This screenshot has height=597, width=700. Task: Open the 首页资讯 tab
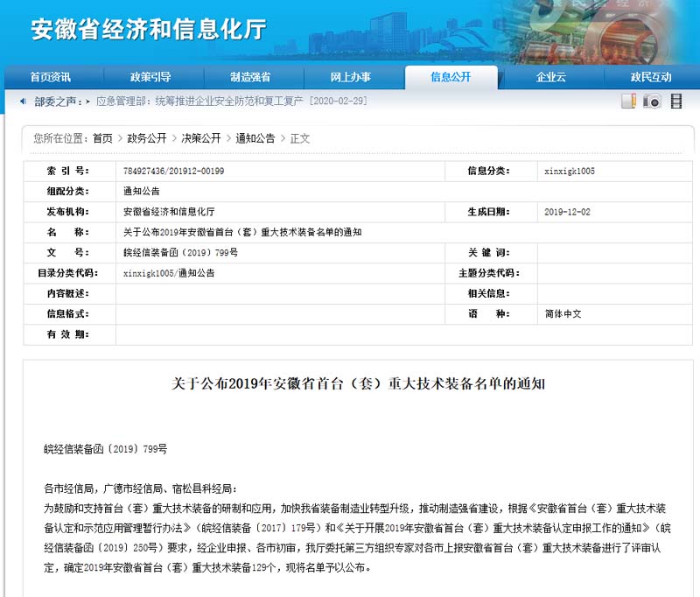point(51,77)
